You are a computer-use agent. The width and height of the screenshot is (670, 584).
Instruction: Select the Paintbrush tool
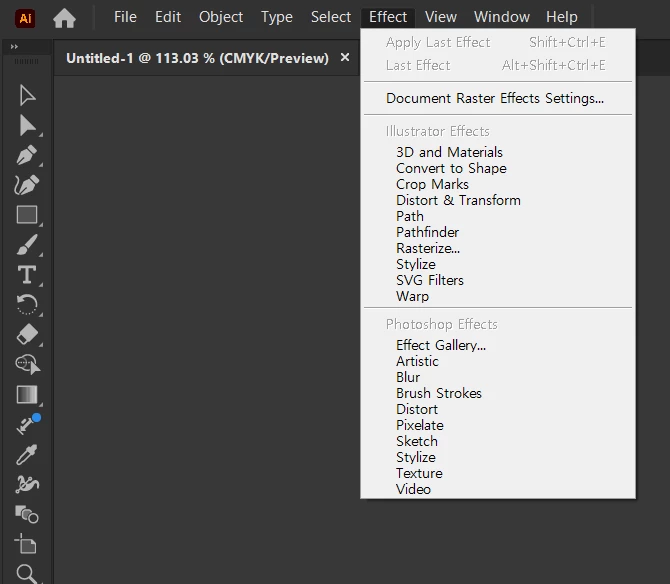(27, 245)
